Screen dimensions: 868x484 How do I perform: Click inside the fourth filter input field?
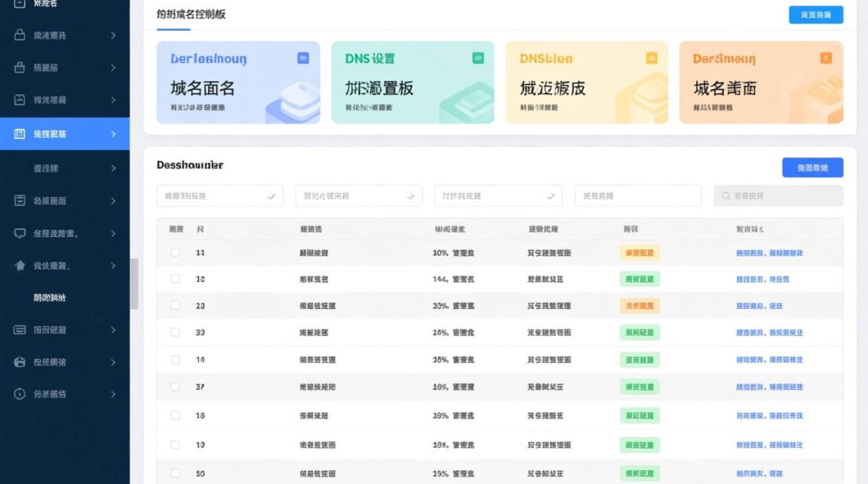[638, 196]
